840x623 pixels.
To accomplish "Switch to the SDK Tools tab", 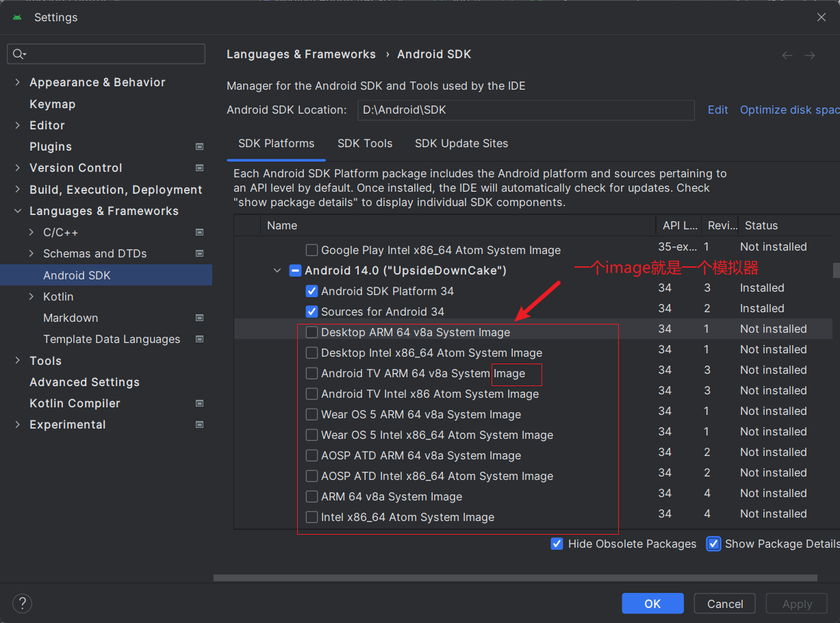I will [365, 143].
